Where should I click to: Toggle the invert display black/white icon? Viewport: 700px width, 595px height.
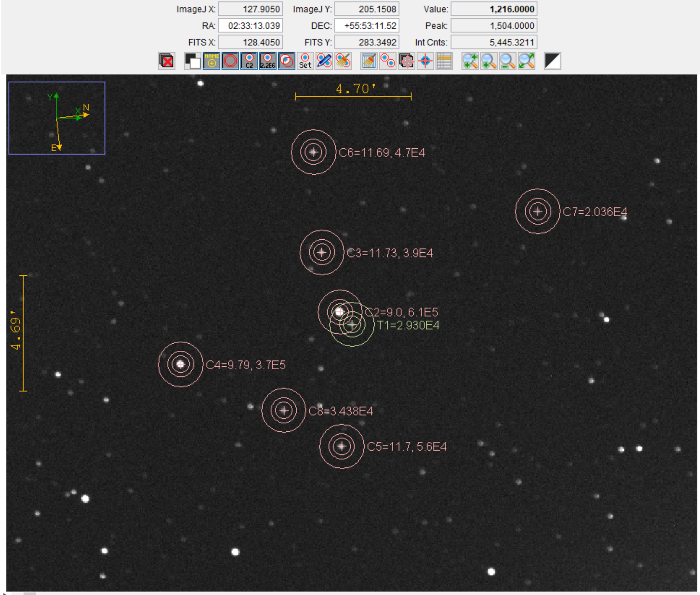coord(193,61)
